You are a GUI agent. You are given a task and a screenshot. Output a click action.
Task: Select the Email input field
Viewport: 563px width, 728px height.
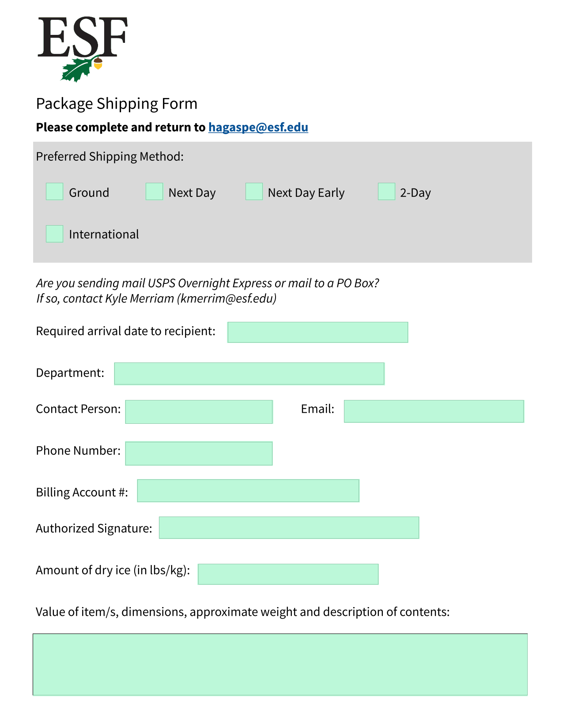point(434,411)
